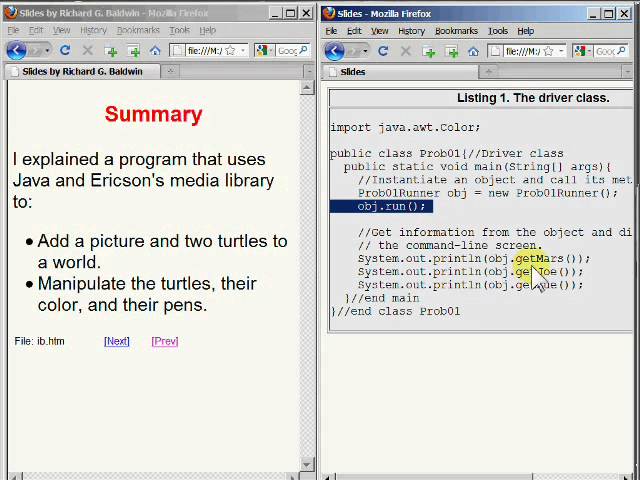The width and height of the screenshot is (640, 480).
Task: Click Home icon in right Slides window
Action: point(473,52)
